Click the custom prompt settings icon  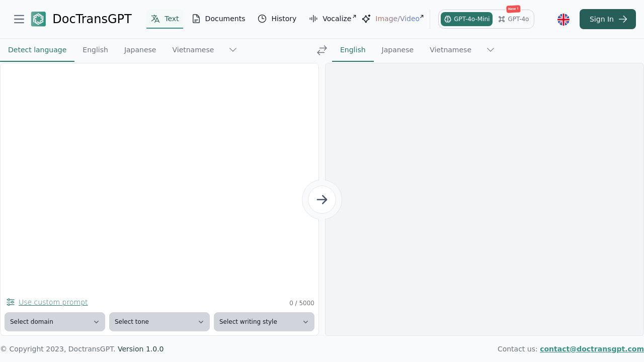(11, 302)
